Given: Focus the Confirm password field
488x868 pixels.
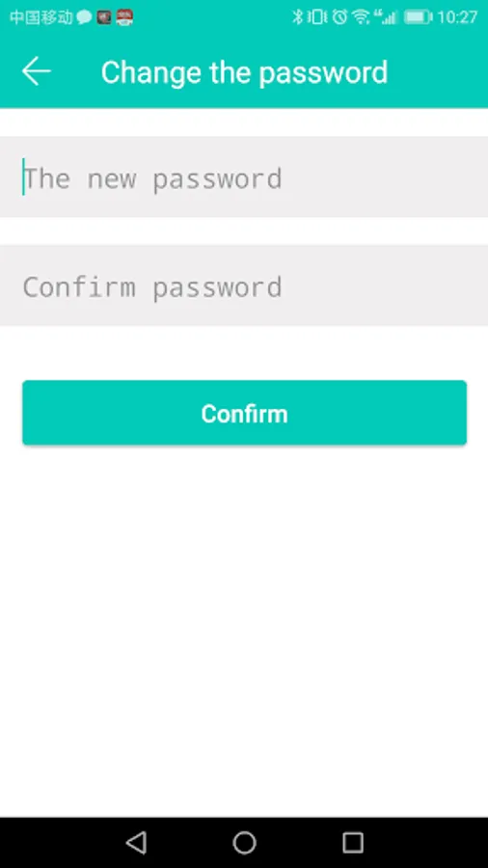Looking at the screenshot, I should click(x=244, y=285).
